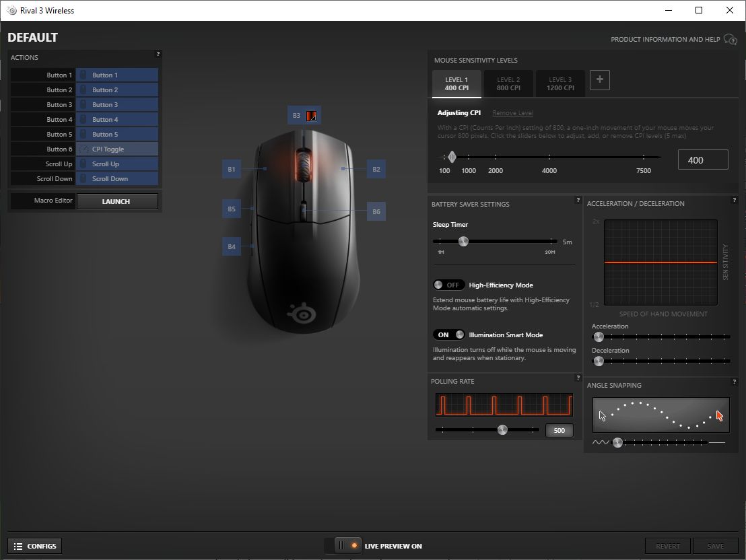The height and width of the screenshot is (560, 746).
Task: Open Battery Saver Settings help question mark
Action: click(578, 201)
